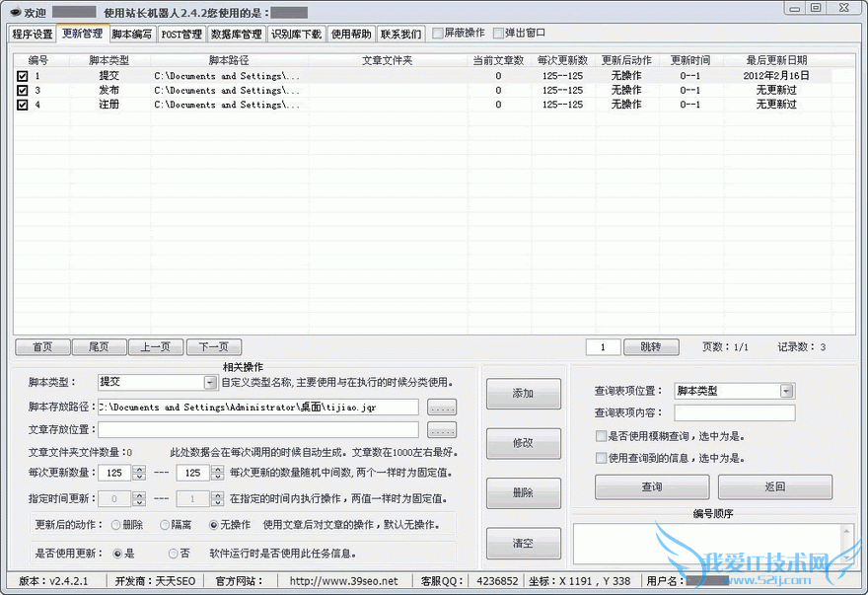The image size is (868, 595).
Task: Click the browse icon next to 脚本存放路径
Action: (441, 407)
